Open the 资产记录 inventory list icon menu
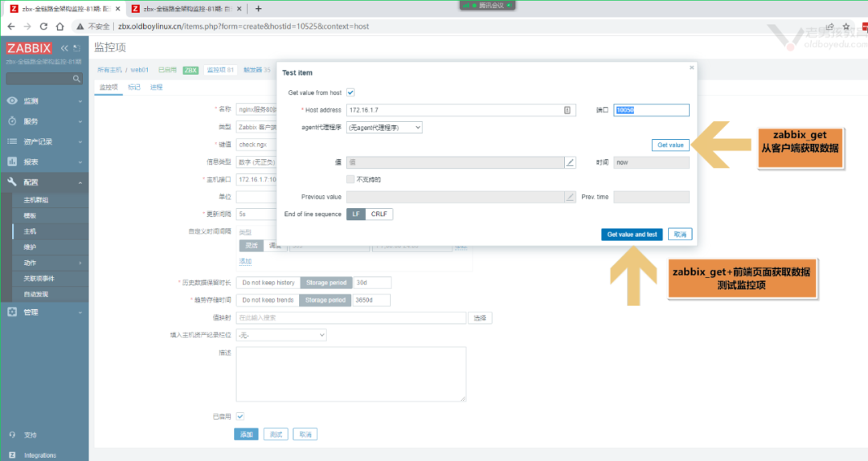This screenshot has width=868, height=461. click(x=12, y=141)
